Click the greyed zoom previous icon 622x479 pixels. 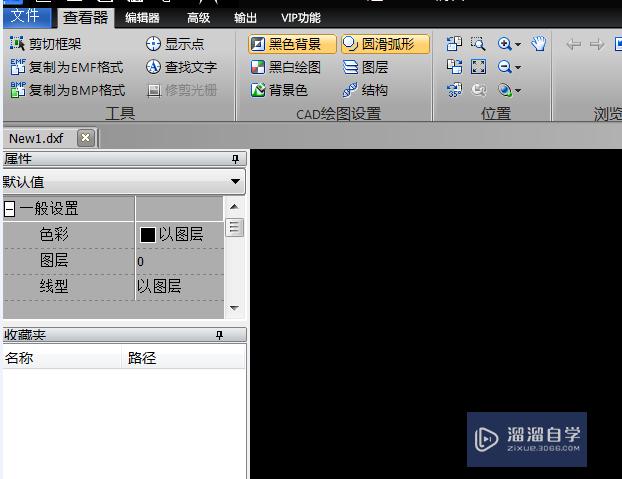click(478, 90)
